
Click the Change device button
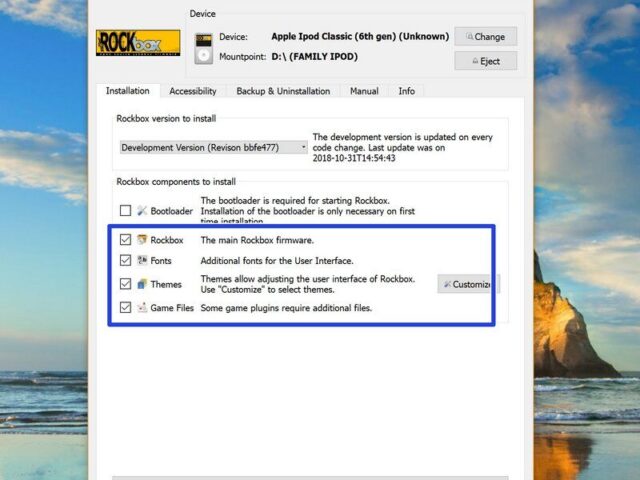coord(486,37)
